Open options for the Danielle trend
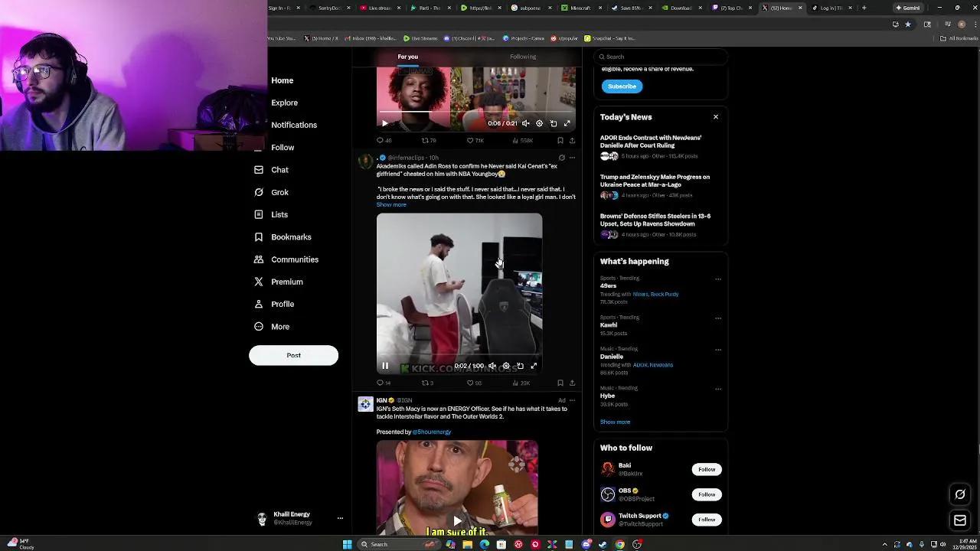The width and height of the screenshot is (980, 551). coord(718,349)
